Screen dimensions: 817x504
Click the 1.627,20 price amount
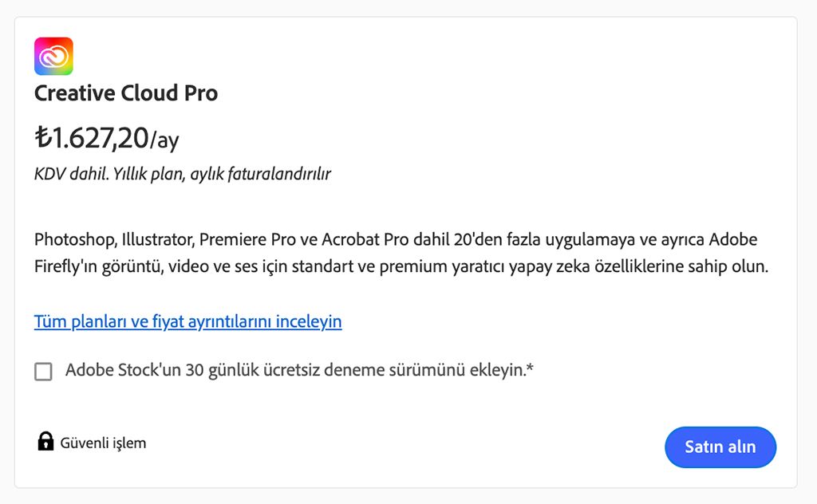101,138
